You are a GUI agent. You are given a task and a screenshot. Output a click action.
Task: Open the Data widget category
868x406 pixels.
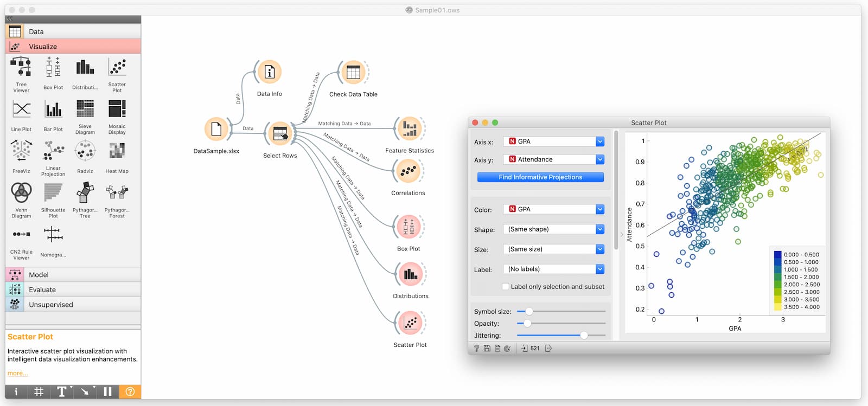pos(73,31)
